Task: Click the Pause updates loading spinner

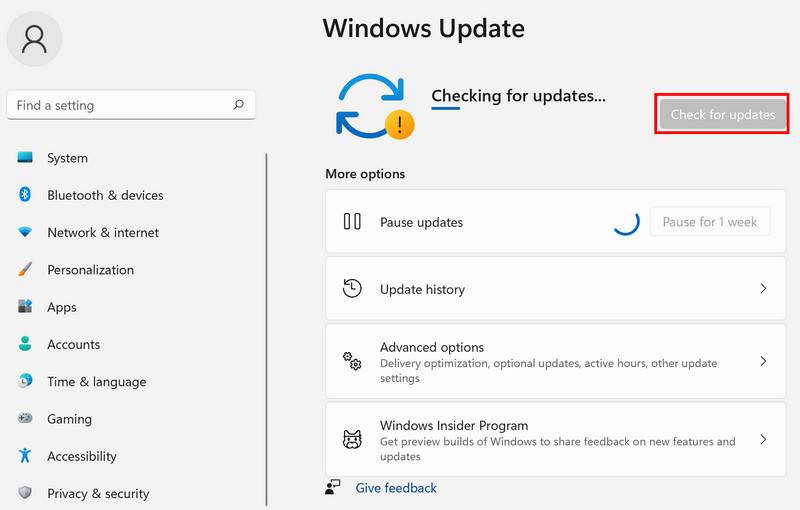Action: (x=627, y=222)
